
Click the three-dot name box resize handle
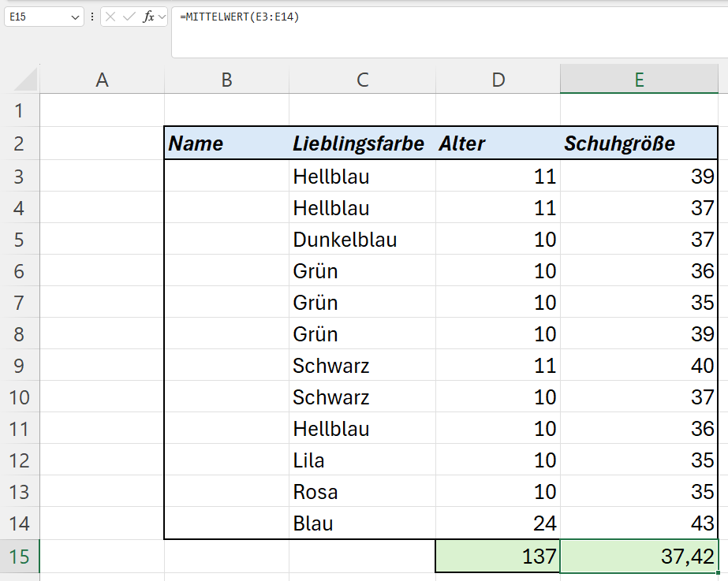(92, 17)
